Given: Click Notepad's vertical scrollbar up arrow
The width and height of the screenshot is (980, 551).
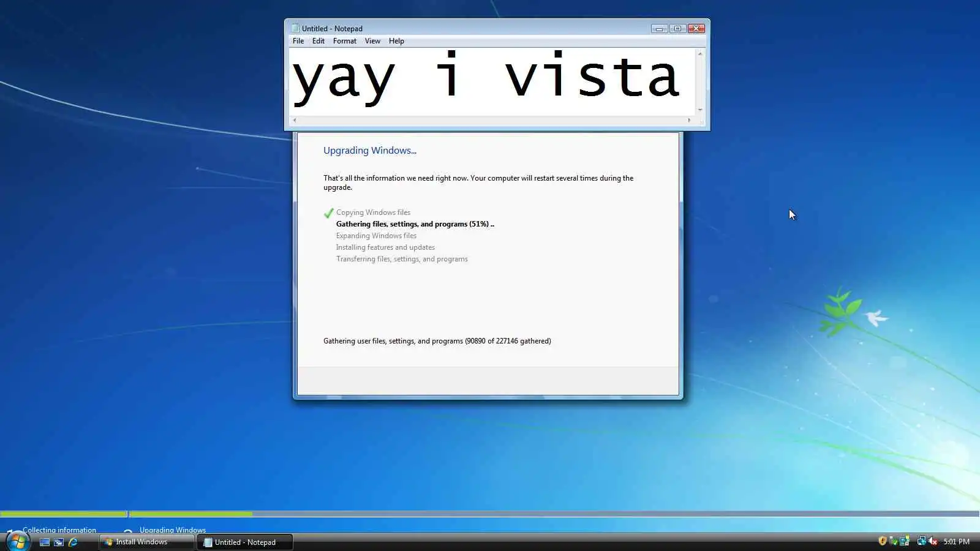Looking at the screenshot, I should pos(700,54).
